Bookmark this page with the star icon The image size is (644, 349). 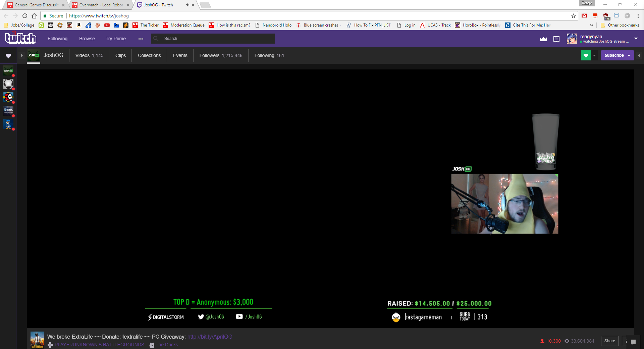pos(574,16)
